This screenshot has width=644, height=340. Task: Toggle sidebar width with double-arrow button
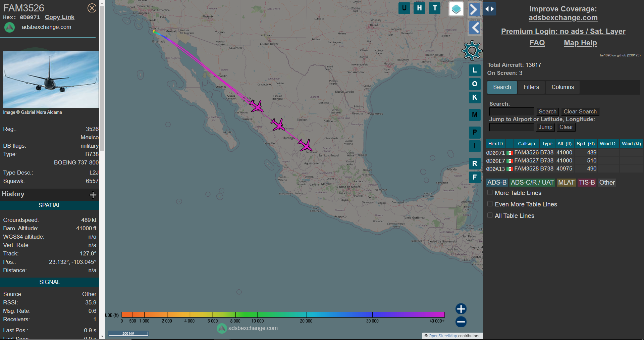point(490,9)
